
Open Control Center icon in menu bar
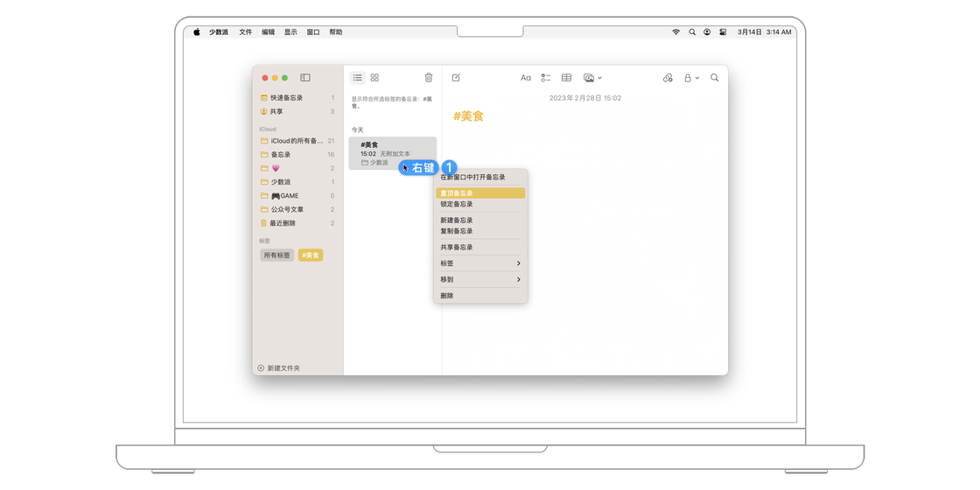[x=723, y=31]
